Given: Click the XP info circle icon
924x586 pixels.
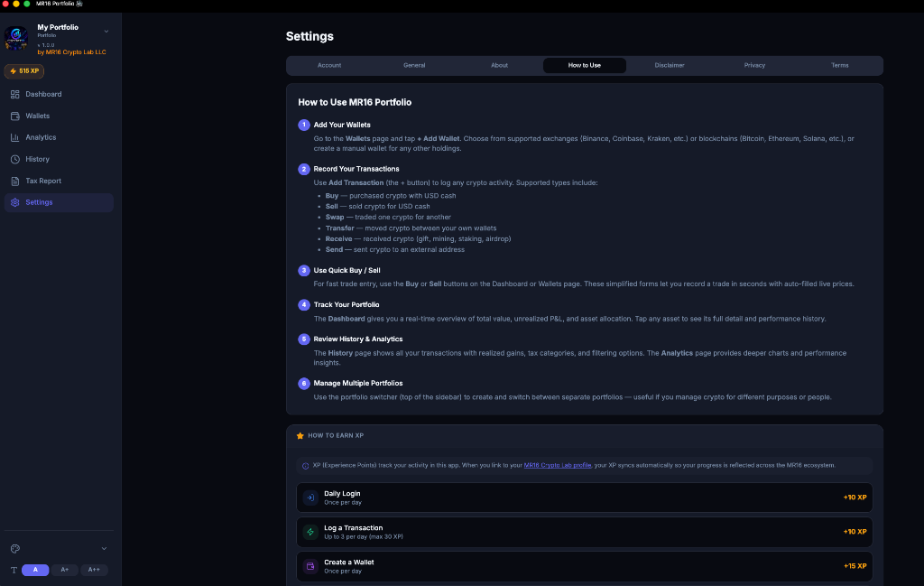Looking at the screenshot, I should click(x=305, y=466).
